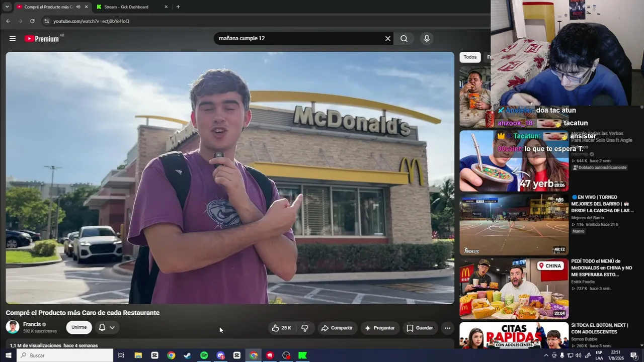Open the Windows Start menu
The width and height of the screenshot is (644, 362).
[x=9, y=355]
